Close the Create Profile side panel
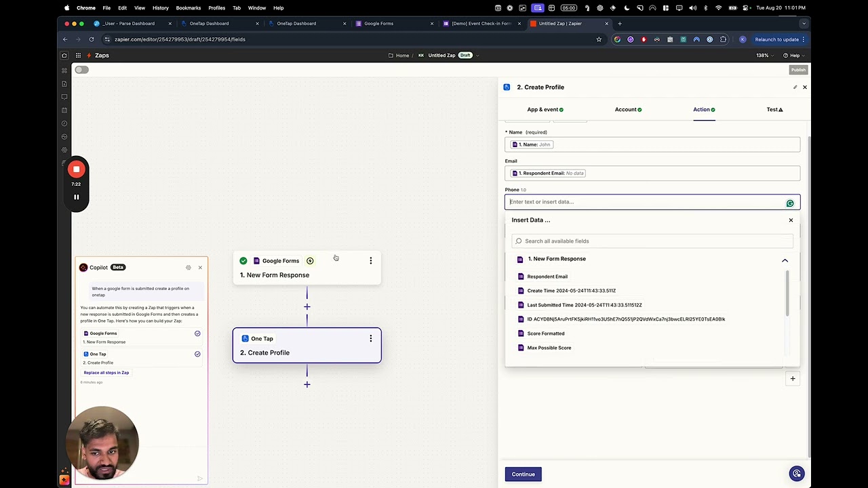The image size is (868, 488). click(805, 87)
